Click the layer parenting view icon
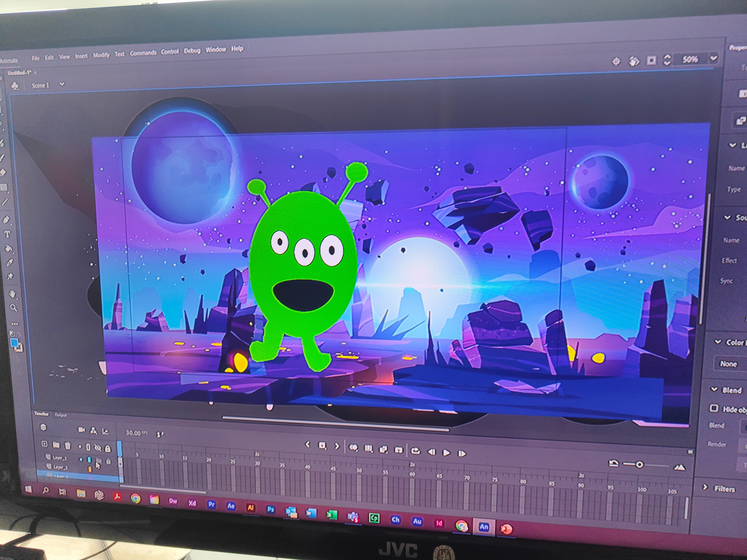Screen dimensions: 747x560 tap(94, 430)
